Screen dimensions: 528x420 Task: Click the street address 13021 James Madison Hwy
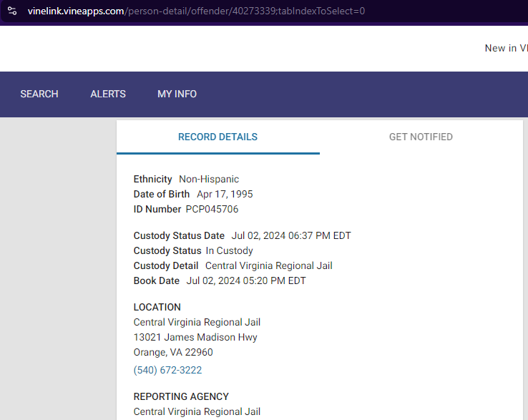[195, 337]
